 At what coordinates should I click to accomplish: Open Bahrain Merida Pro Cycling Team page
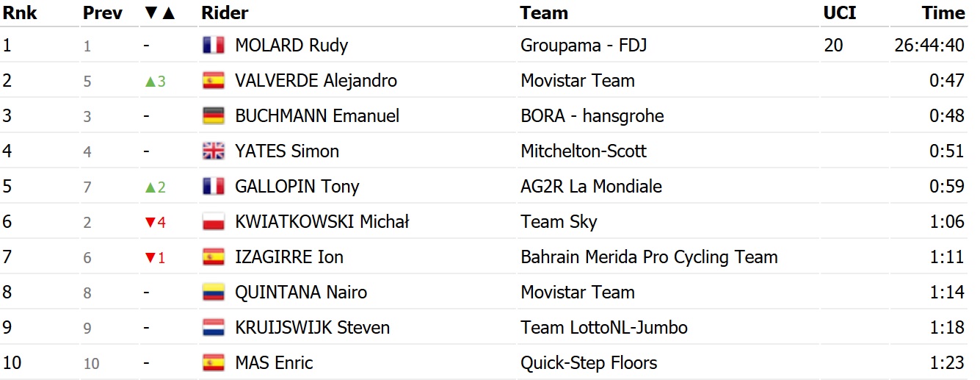[x=649, y=257]
